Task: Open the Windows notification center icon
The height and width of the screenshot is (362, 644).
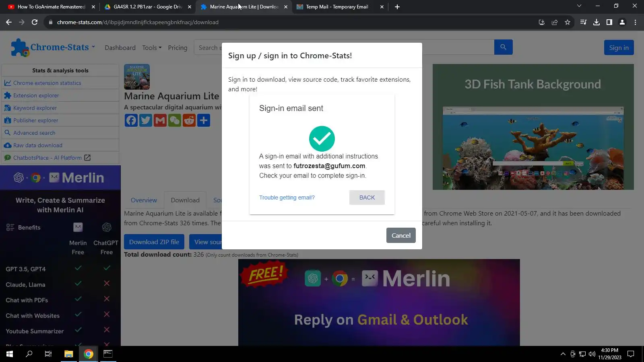Action: (631, 354)
